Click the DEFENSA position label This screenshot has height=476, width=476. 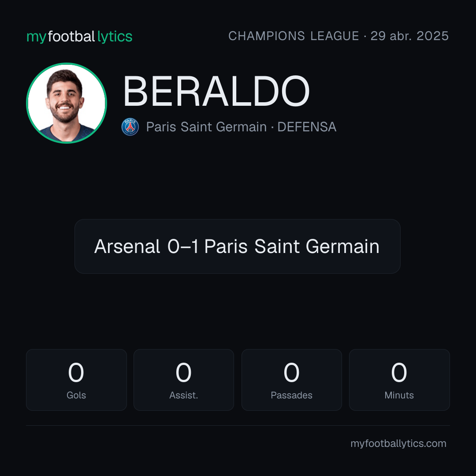click(x=307, y=127)
